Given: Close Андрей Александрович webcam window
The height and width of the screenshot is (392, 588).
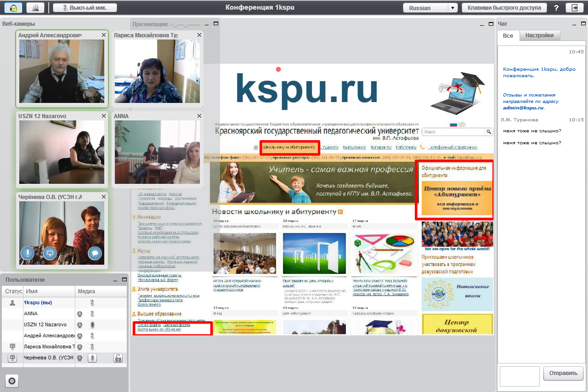Looking at the screenshot, I should tap(104, 35).
